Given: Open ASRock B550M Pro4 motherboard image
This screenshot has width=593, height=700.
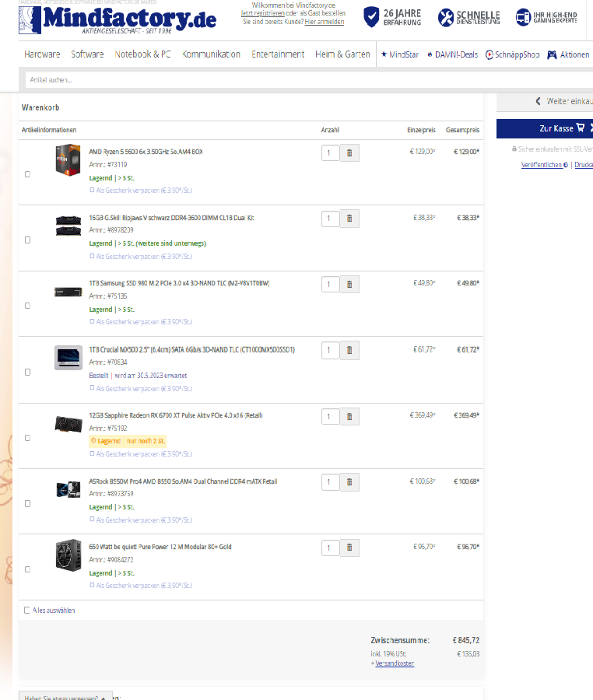Looking at the screenshot, I should point(68,489).
